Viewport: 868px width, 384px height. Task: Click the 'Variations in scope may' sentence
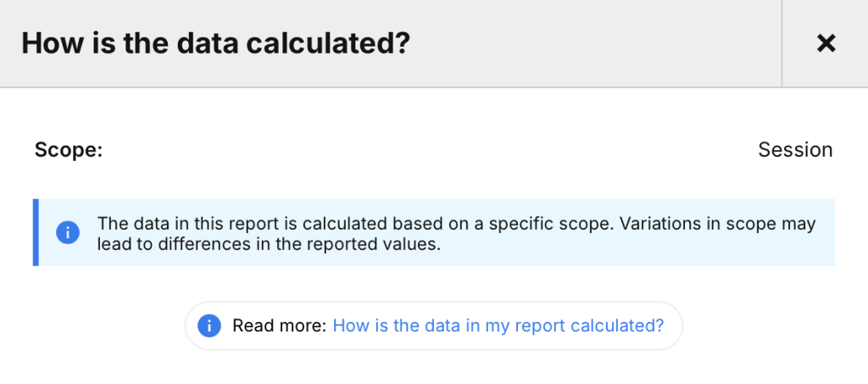[x=717, y=224]
